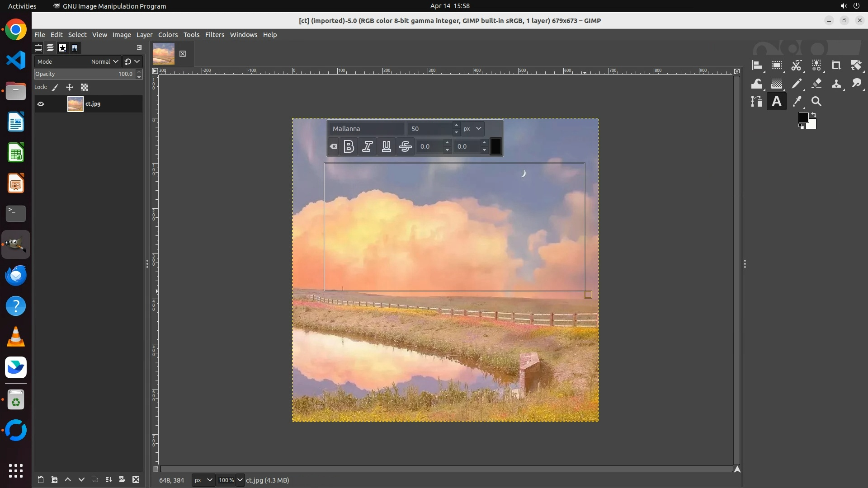Select the Scissors select tool
868x488 pixels.
(x=797, y=66)
